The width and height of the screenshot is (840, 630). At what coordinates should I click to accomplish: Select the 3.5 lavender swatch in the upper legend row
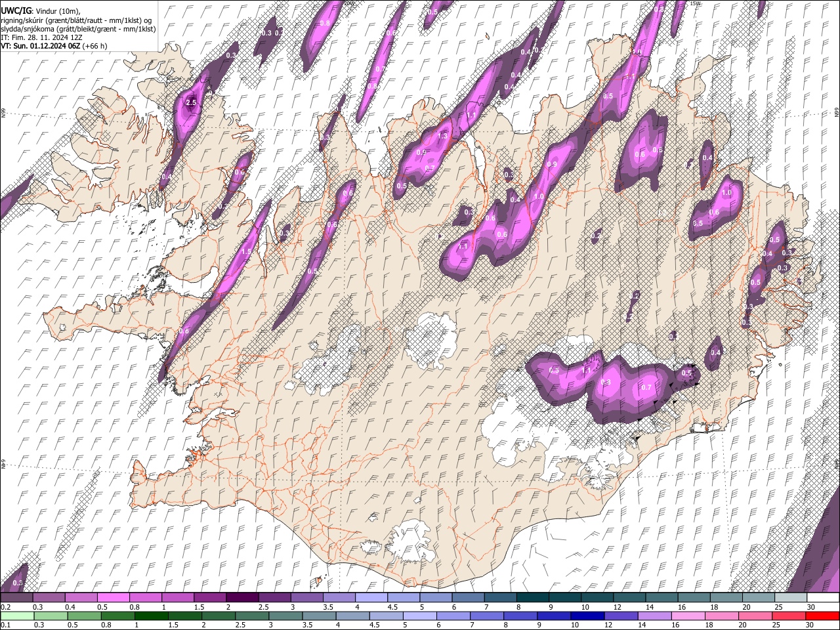pos(339,598)
